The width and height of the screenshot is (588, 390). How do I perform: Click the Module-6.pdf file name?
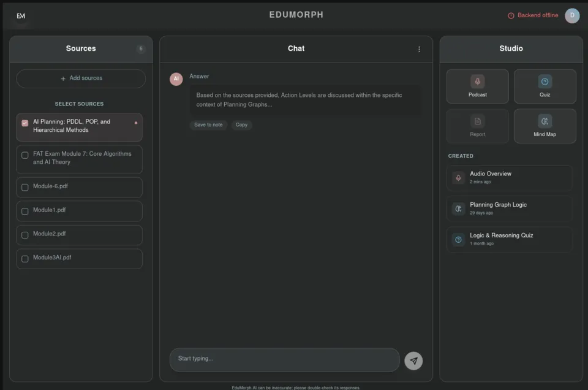(x=50, y=186)
